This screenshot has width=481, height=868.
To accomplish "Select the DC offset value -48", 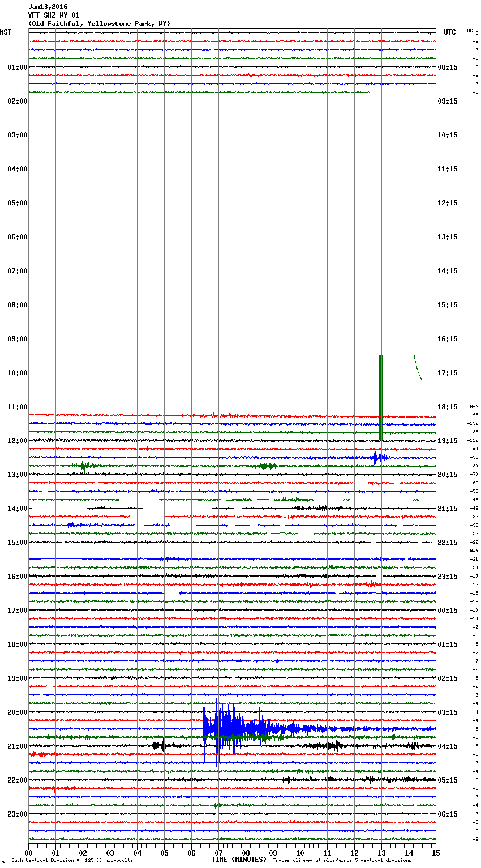I will pos(474,500).
